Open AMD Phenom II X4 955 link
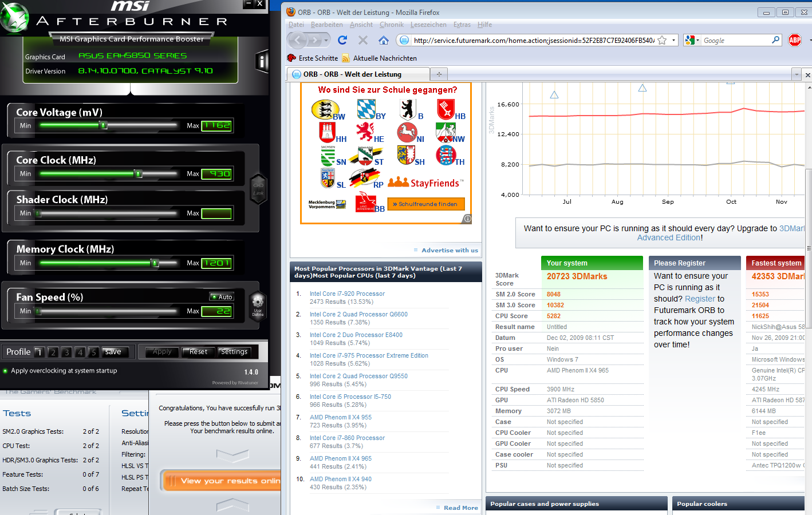The image size is (812, 515). tap(341, 417)
